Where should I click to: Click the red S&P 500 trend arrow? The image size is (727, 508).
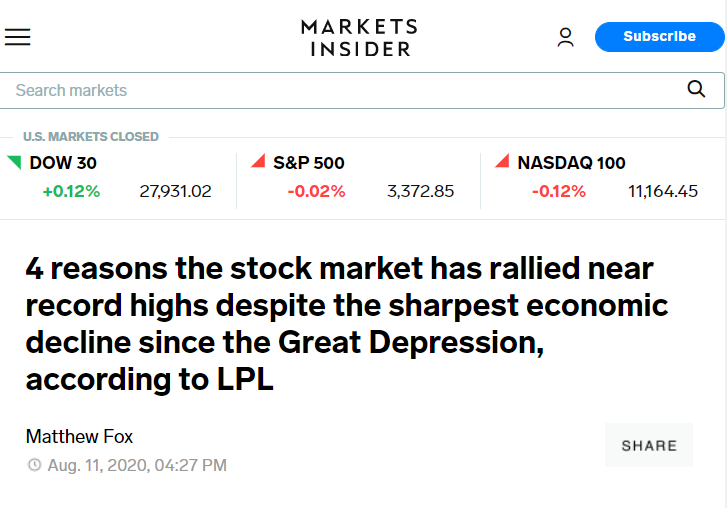[258, 162]
